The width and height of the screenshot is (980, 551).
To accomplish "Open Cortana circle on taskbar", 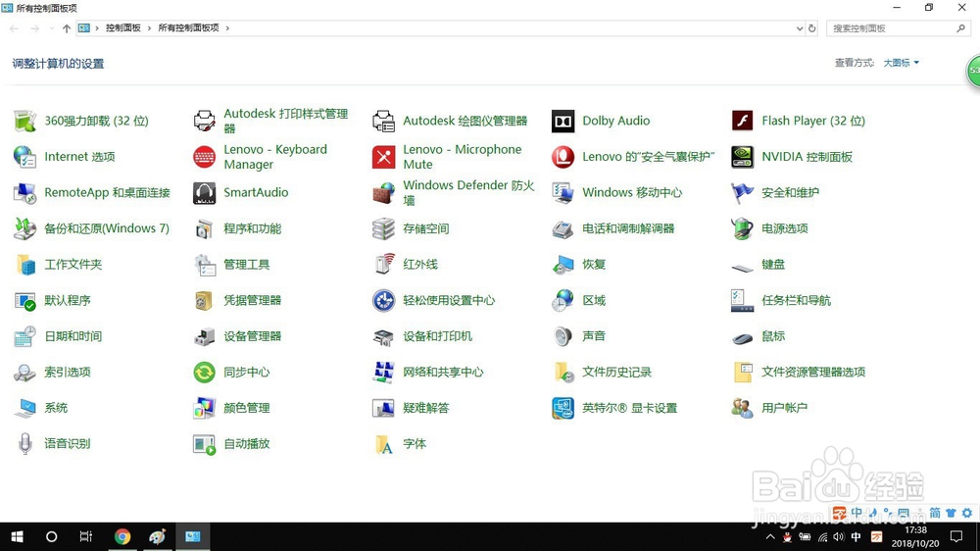I will 52,536.
